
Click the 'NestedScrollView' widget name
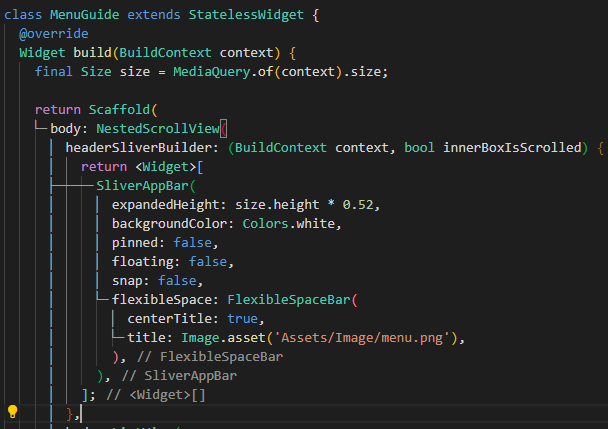[x=157, y=129]
